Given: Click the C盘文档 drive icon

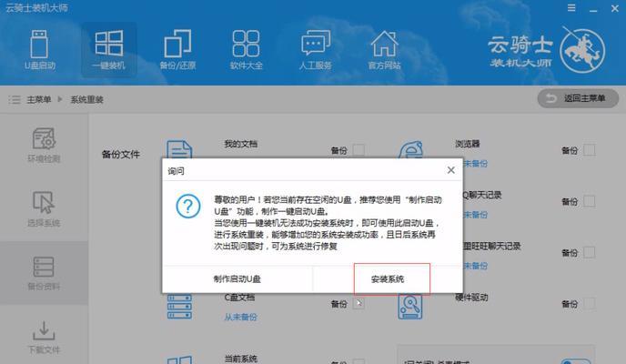Looking at the screenshot, I should 179,307.
